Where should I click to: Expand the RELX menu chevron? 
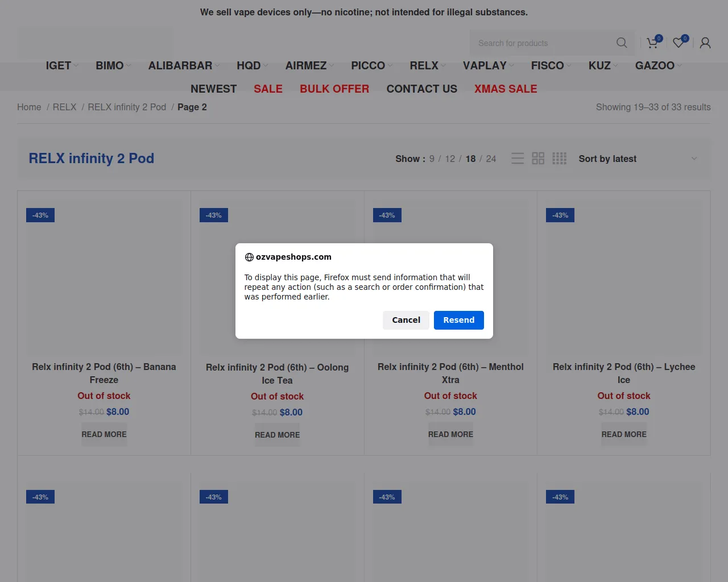point(444,66)
